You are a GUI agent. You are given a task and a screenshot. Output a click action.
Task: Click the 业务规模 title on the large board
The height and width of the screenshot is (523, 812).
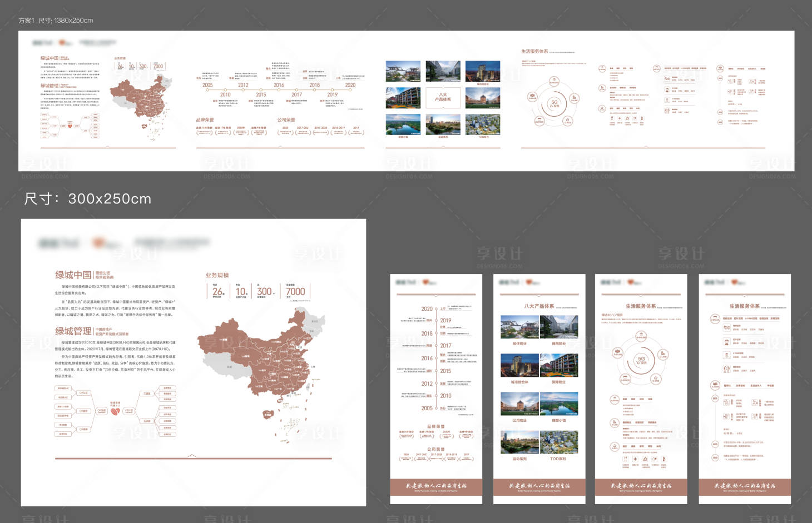coord(217,275)
